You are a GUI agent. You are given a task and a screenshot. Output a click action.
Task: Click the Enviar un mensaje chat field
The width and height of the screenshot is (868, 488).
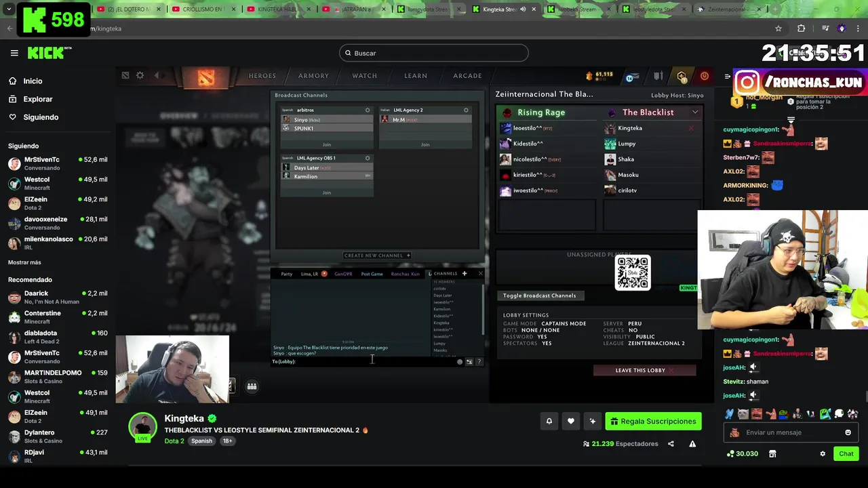(x=791, y=432)
